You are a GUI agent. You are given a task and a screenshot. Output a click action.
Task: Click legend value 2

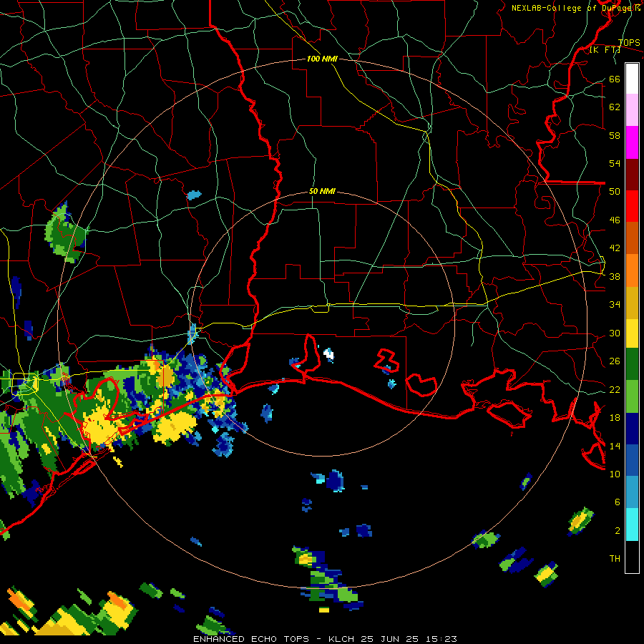[617, 530]
